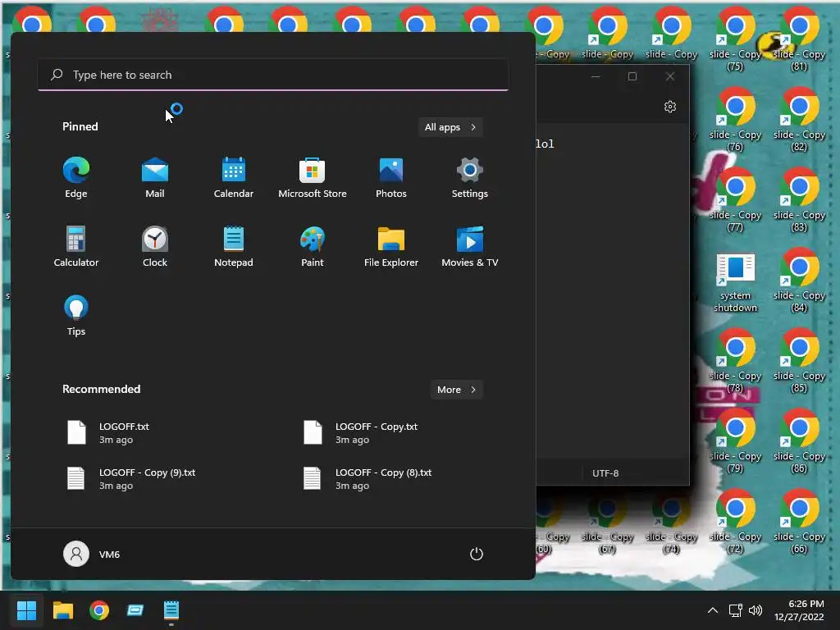Viewport: 840px width, 630px height.
Task: Select slide - Copy (83) desktop shortcut
Action: 799,200
